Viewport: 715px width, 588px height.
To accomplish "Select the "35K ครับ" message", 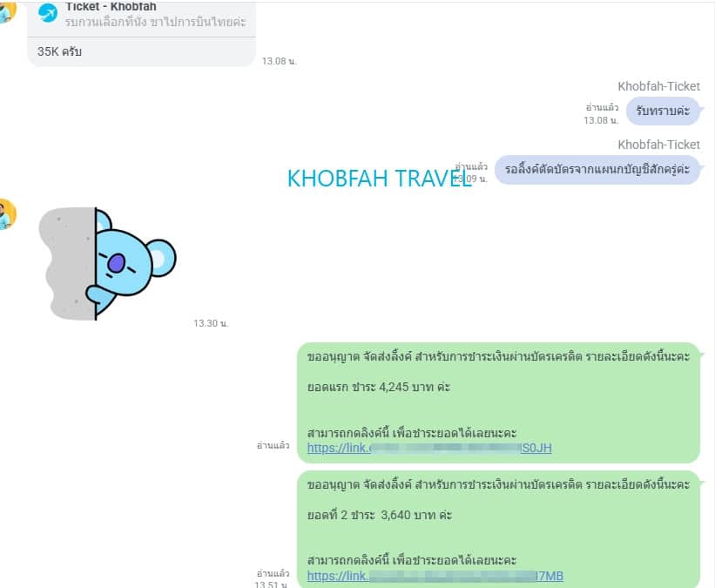I will [60, 51].
